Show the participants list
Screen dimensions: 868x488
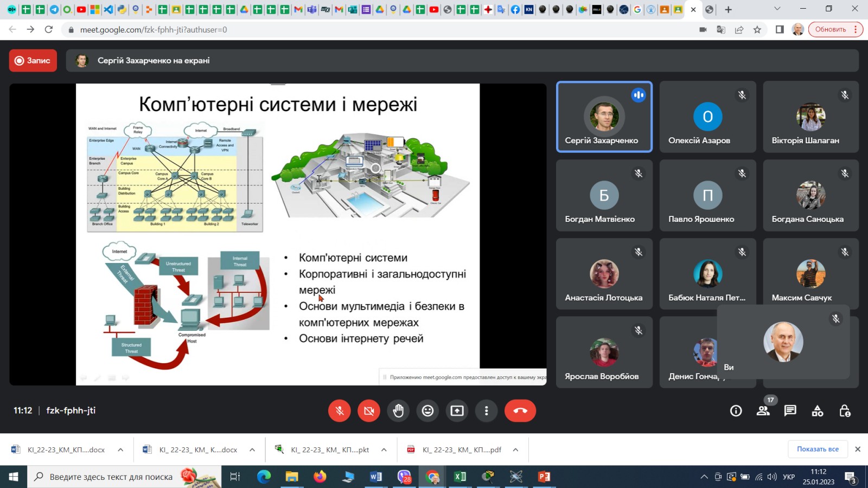[763, 411]
